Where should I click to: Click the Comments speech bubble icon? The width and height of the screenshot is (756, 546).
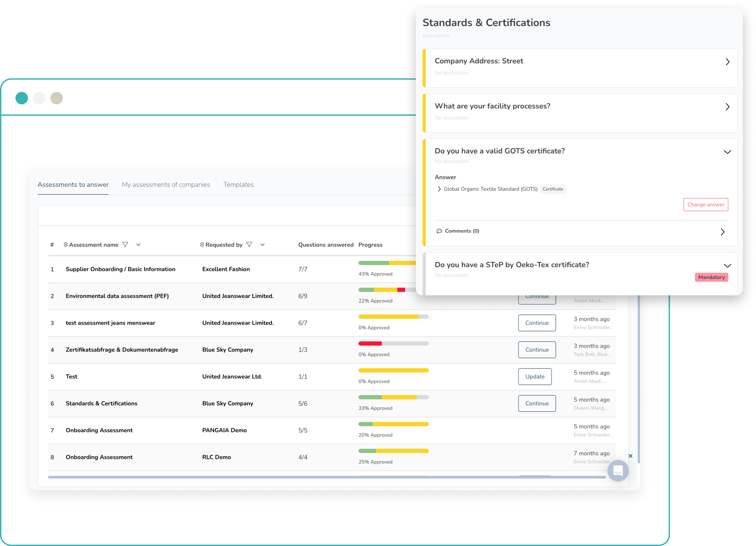[439, 231]
